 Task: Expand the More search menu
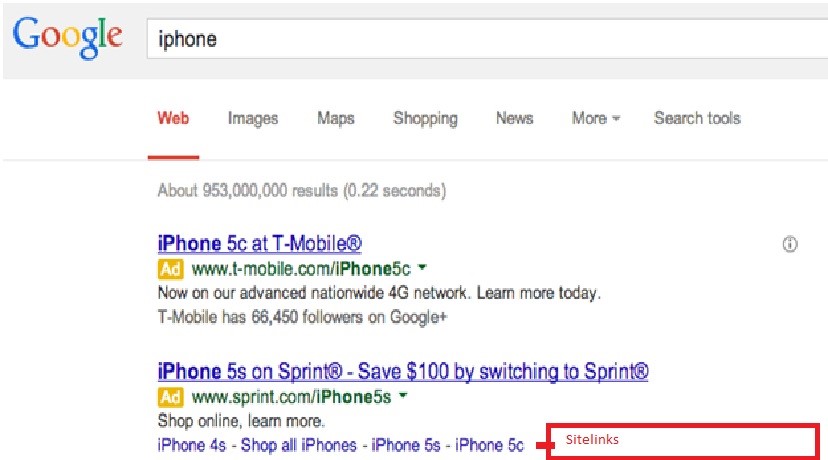click(x=595, y=118)
